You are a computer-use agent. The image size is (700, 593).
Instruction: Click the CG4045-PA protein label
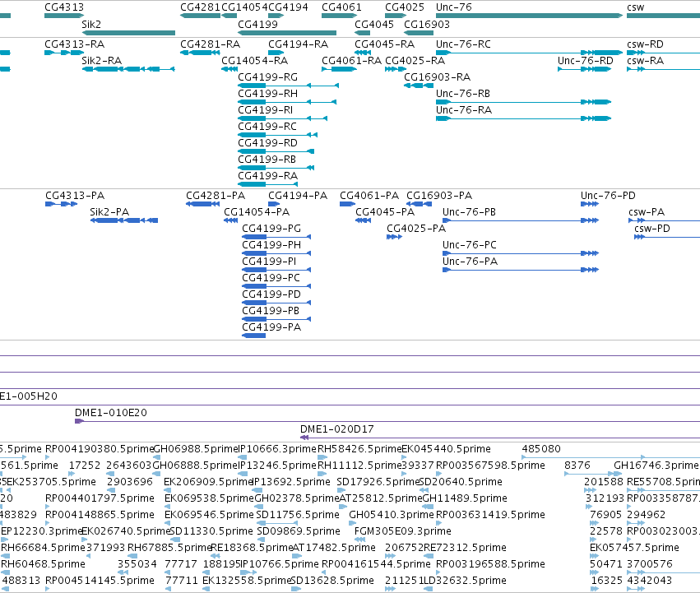pyautogui.click(x=385, y=211)
